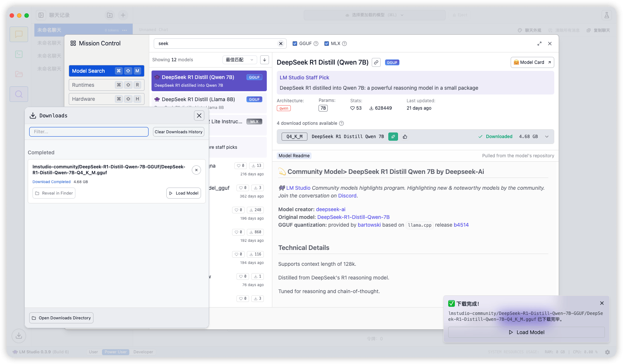Click Clear Downloads History button

click(x=178, y=132)
